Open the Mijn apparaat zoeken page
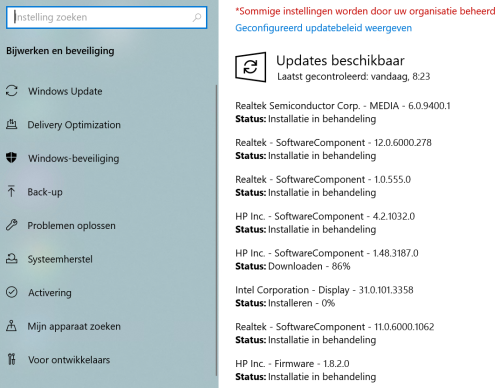 (74, 326)
